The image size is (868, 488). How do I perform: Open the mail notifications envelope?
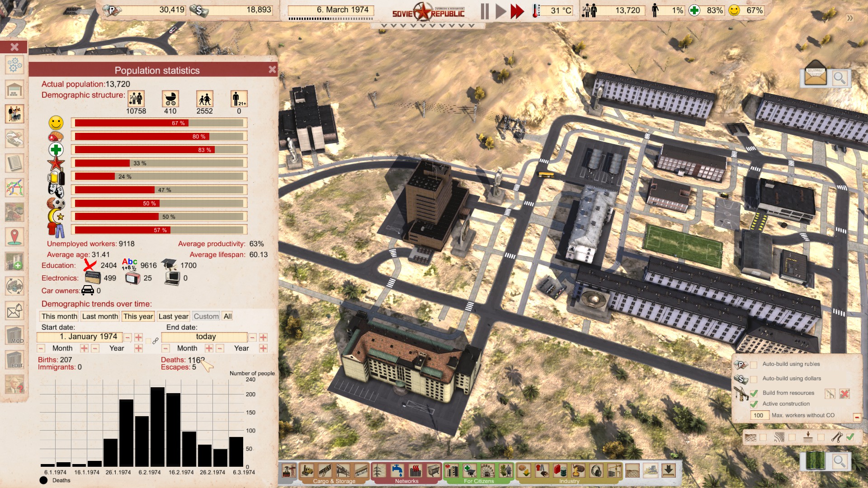(815, 75)
